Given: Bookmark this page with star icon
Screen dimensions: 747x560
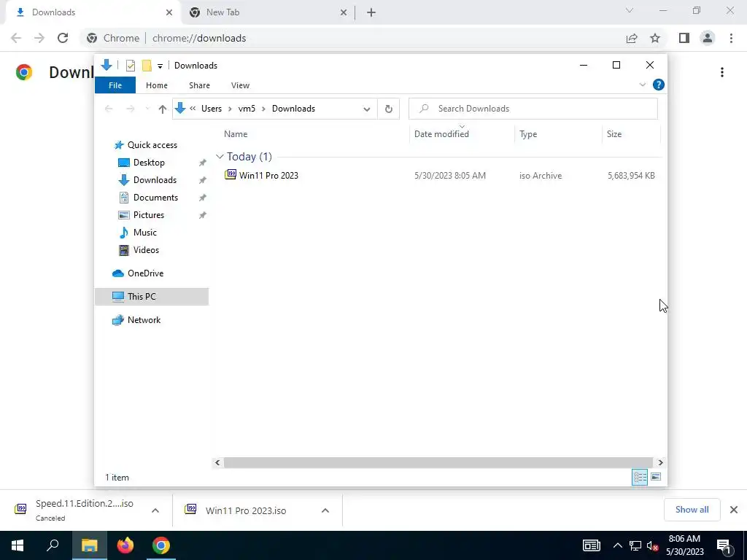Looking at the screenshot, I should pyautogui.click(x=655, y=38).
